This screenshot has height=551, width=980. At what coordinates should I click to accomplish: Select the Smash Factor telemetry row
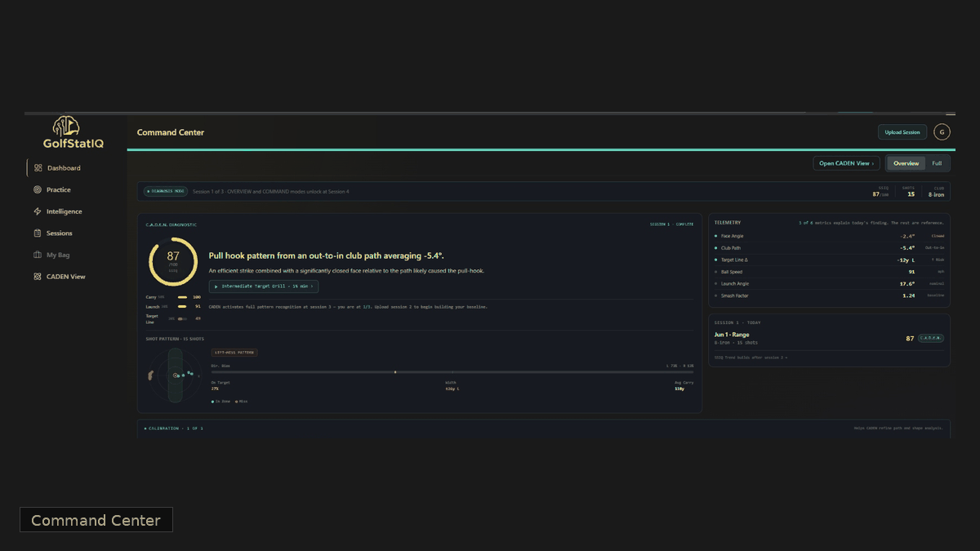pos(830,295)
